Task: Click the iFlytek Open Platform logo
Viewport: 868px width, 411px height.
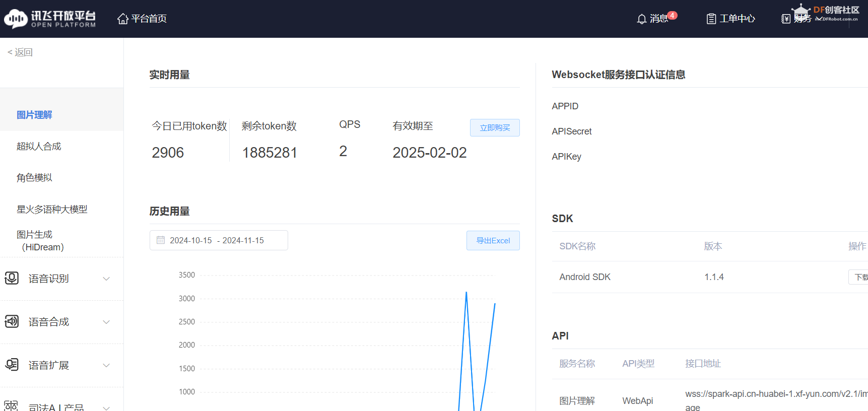Action: coord(50,19)
